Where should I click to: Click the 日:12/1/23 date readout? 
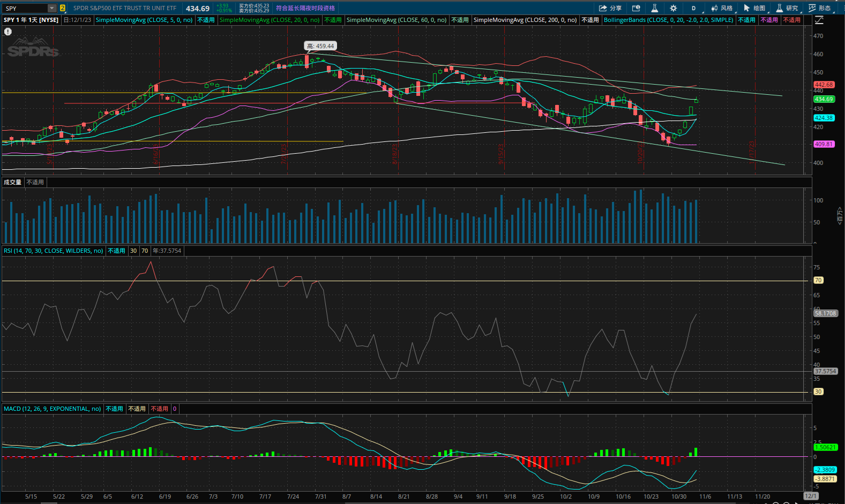point(77,20)
